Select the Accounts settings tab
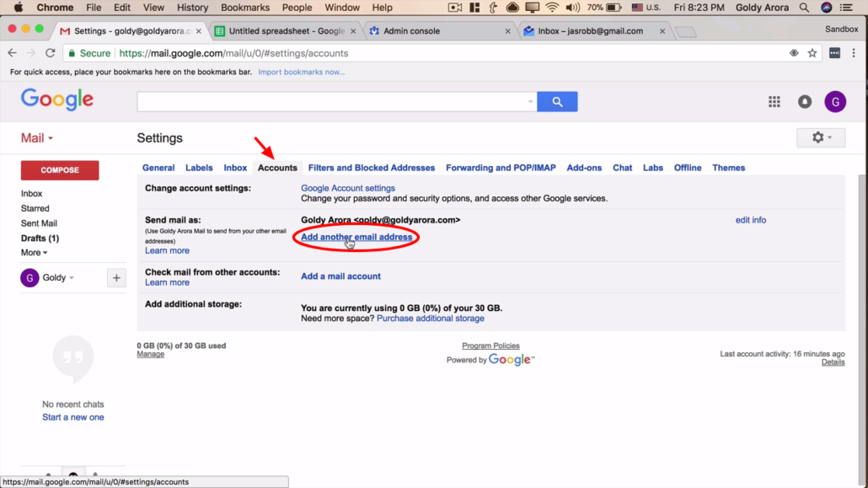This screenshot has height=488, width=868. [x=277, y=168]
